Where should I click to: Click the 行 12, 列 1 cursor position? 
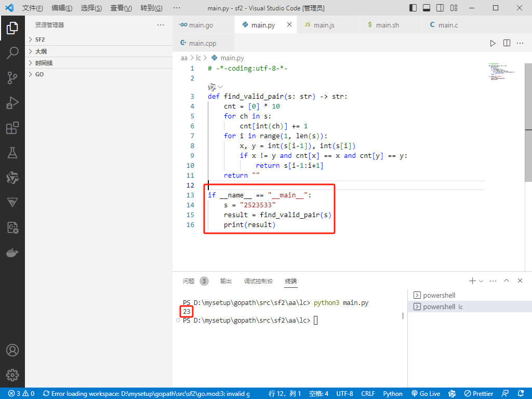tap(285, 394)
